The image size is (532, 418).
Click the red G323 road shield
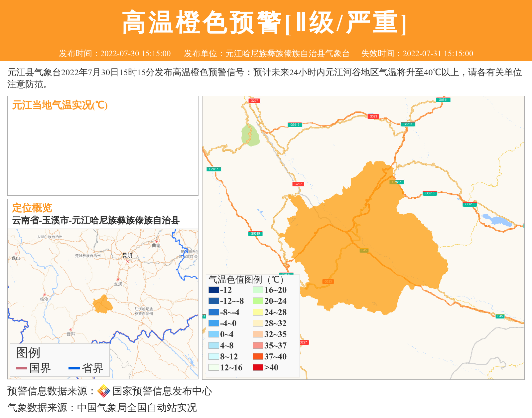point(373,116)
